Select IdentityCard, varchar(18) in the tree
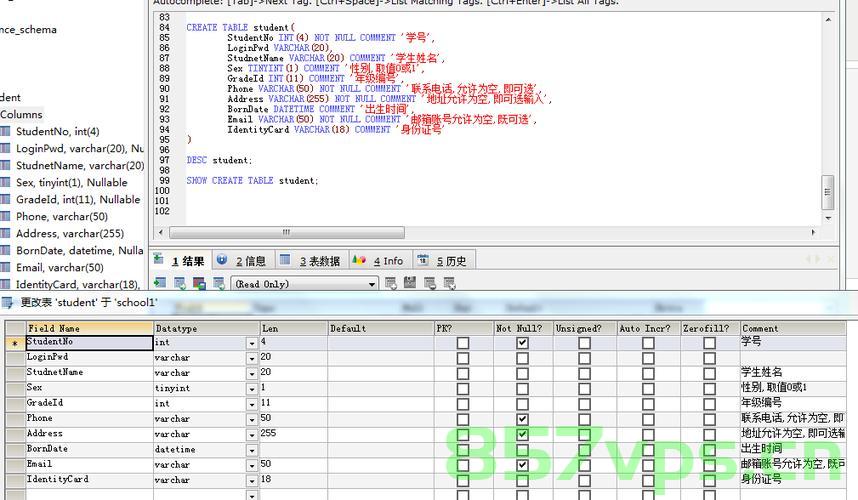 tap(77, 284)
